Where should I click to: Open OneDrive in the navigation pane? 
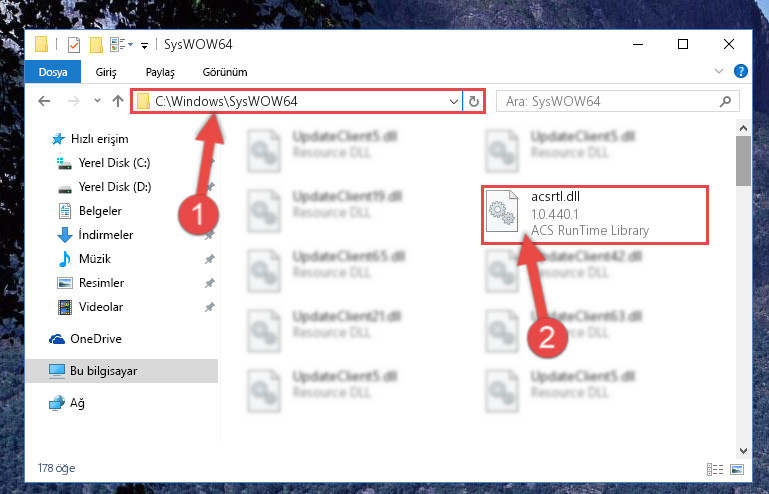(96, 339)
